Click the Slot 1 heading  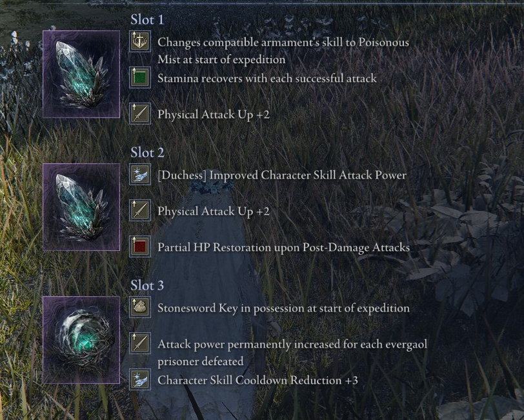[147, 20]
